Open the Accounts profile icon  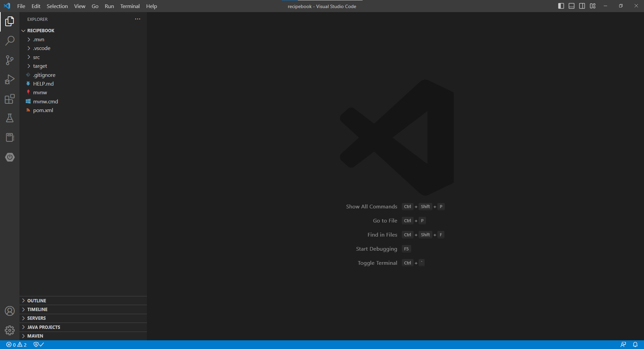(10, 311)
